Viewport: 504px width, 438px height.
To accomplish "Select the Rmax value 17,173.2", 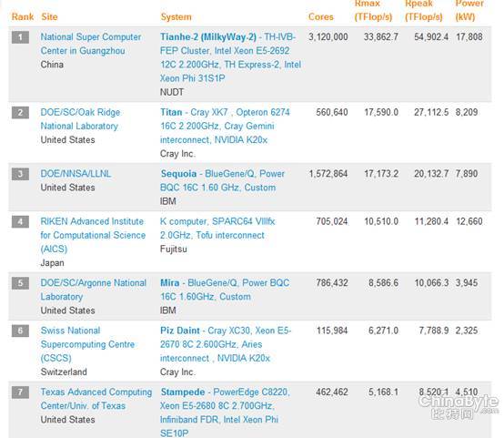I will 381,174.
